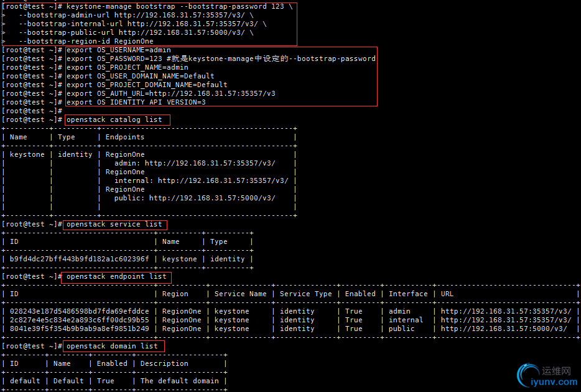Click 'export OS_USERNAME=admin' line

[119, 50]
